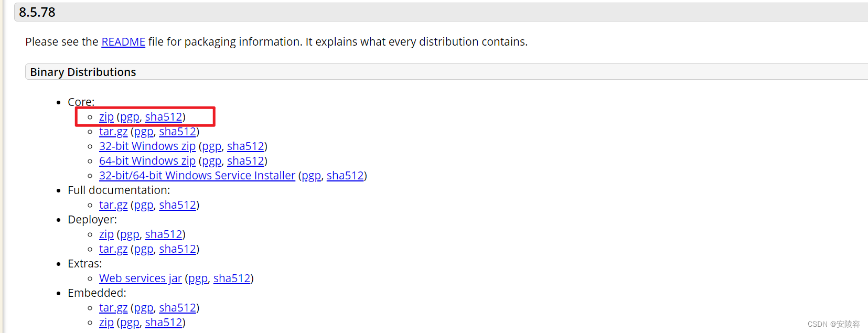868x333 pixels.
Task: Download the Core zip distribution
Action: [x=106, y=117]
